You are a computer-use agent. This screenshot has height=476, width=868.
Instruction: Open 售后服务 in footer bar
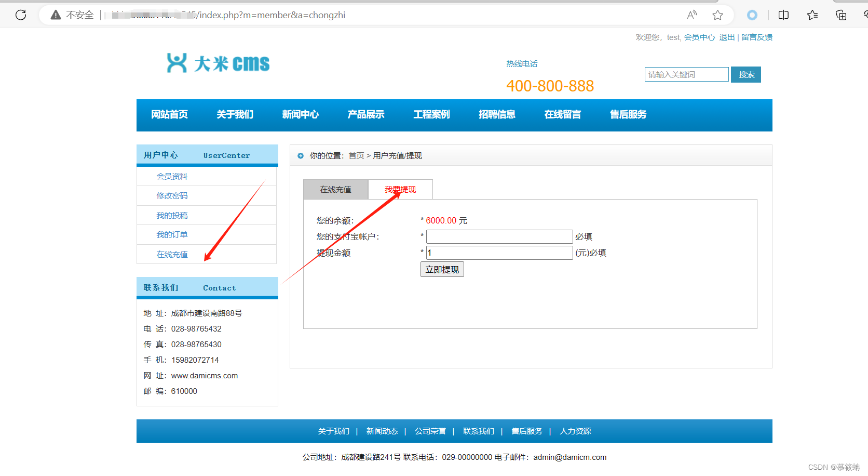click(x=526, y=431)
